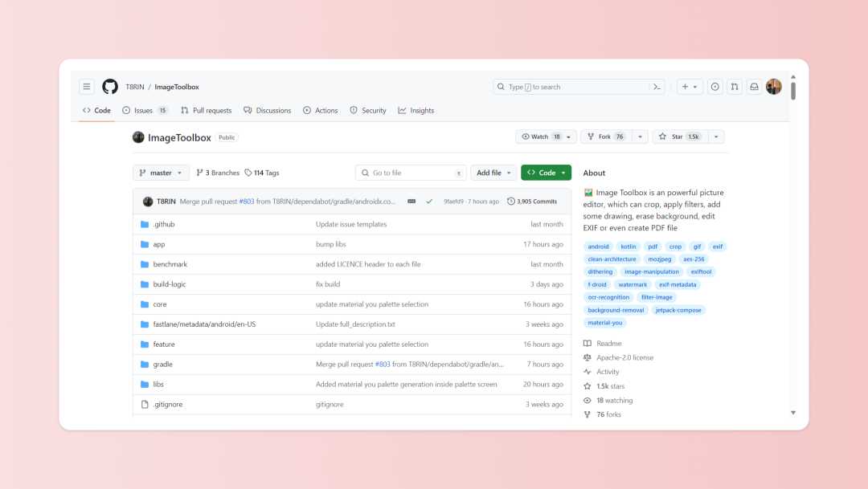Open the benchmark folder

coord(170,264)
